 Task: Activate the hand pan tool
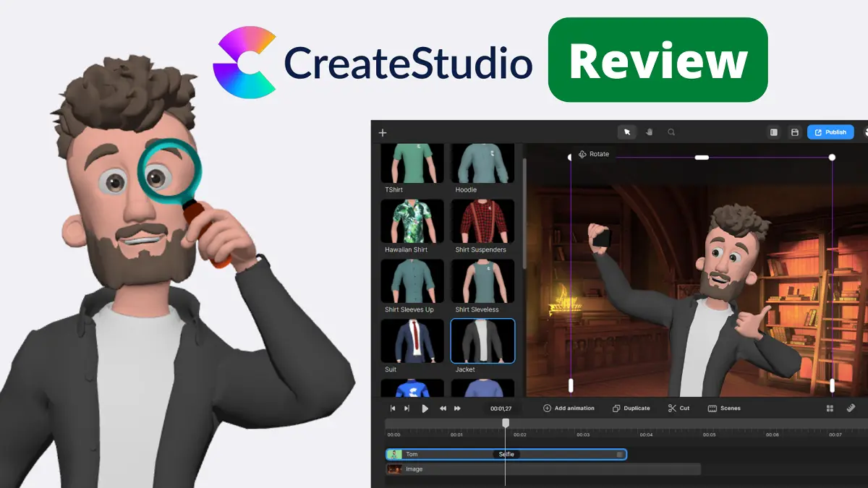tap(649, 132)
